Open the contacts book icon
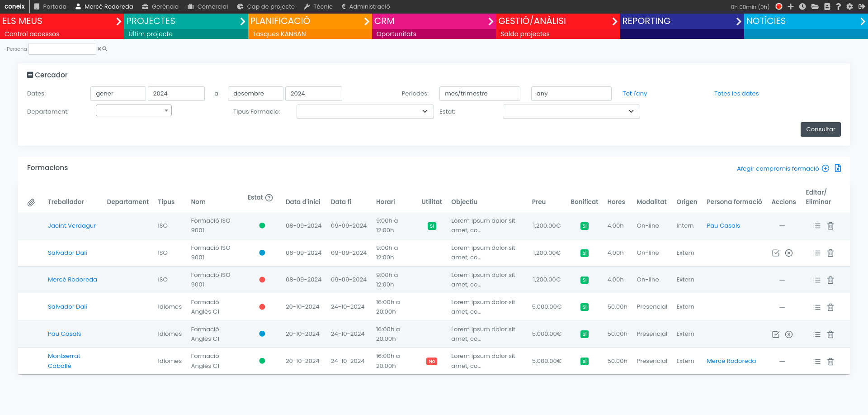 (827, 6)
